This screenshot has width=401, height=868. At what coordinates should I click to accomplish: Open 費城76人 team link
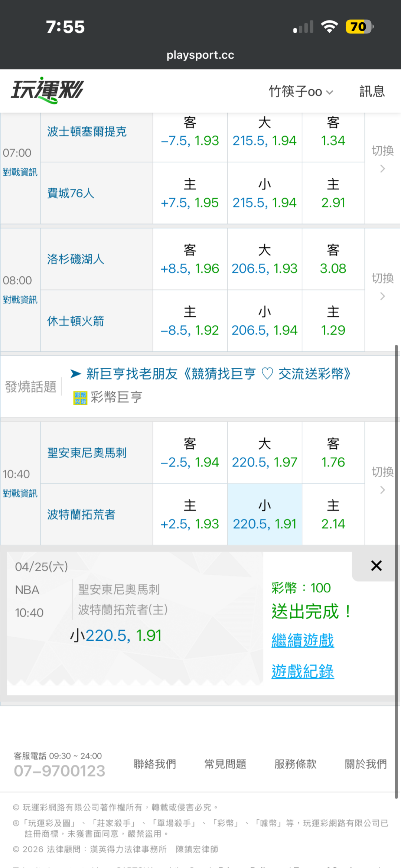pyautogui.click(x=71, y=193)
